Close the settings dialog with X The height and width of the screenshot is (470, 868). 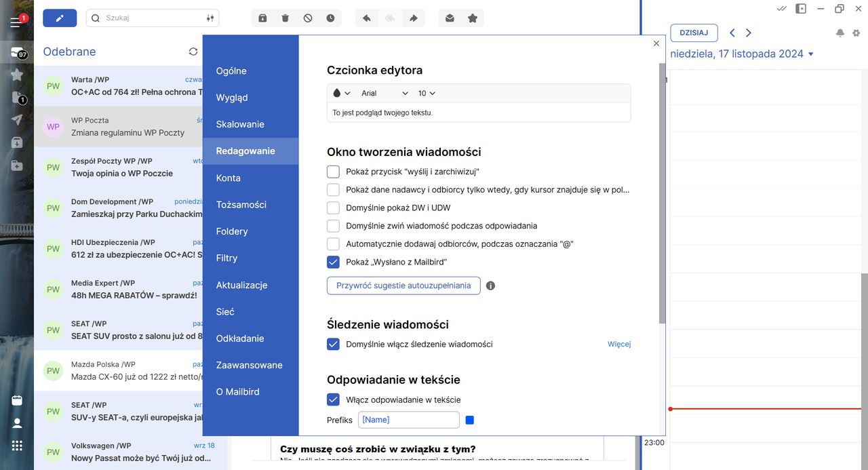(656, 43)
